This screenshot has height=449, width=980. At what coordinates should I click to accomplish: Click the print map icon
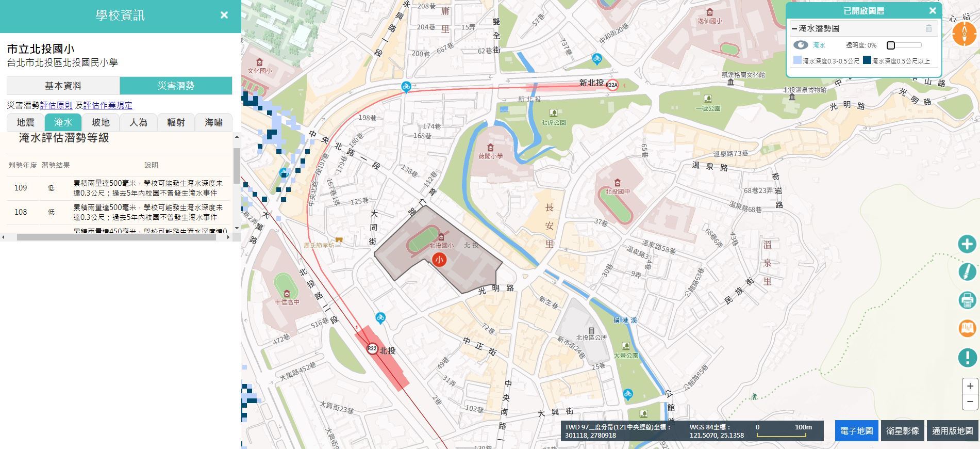tap(968, 300)
